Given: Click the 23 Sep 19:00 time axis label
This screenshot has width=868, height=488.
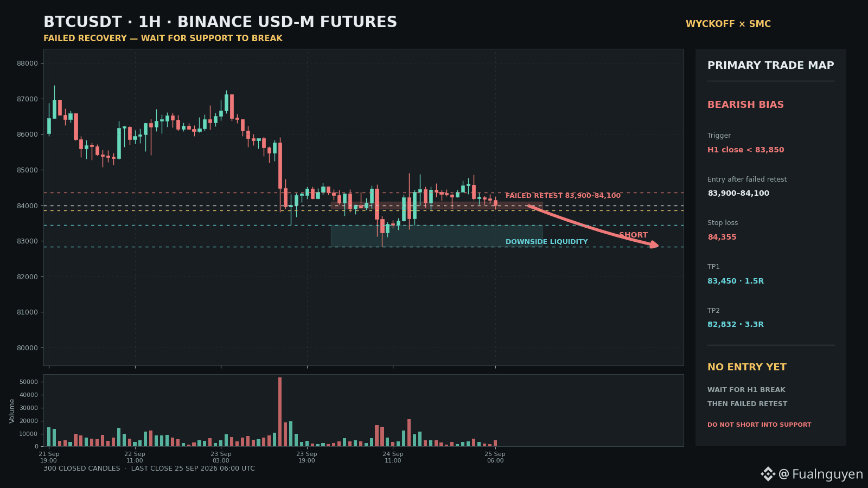Looking at the screenshot, I should coord(307,457).
